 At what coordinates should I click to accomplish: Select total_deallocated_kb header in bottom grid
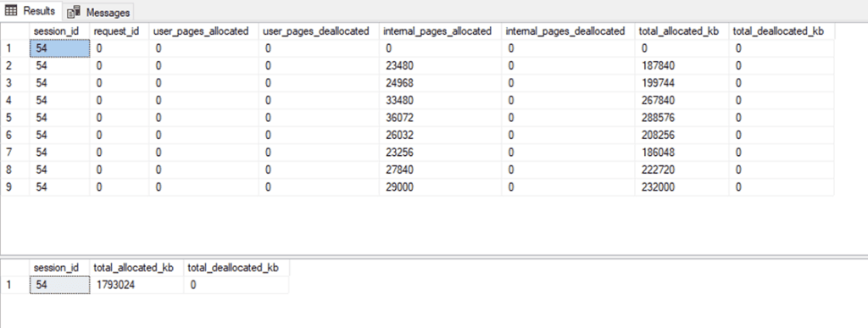tap(236, 268)
